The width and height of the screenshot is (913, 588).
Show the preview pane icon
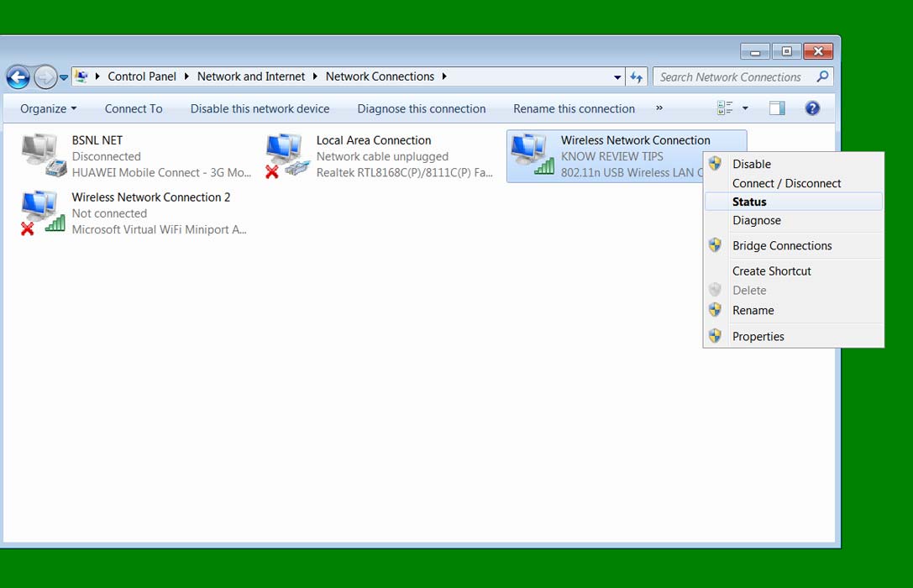(x=777, y=108)
